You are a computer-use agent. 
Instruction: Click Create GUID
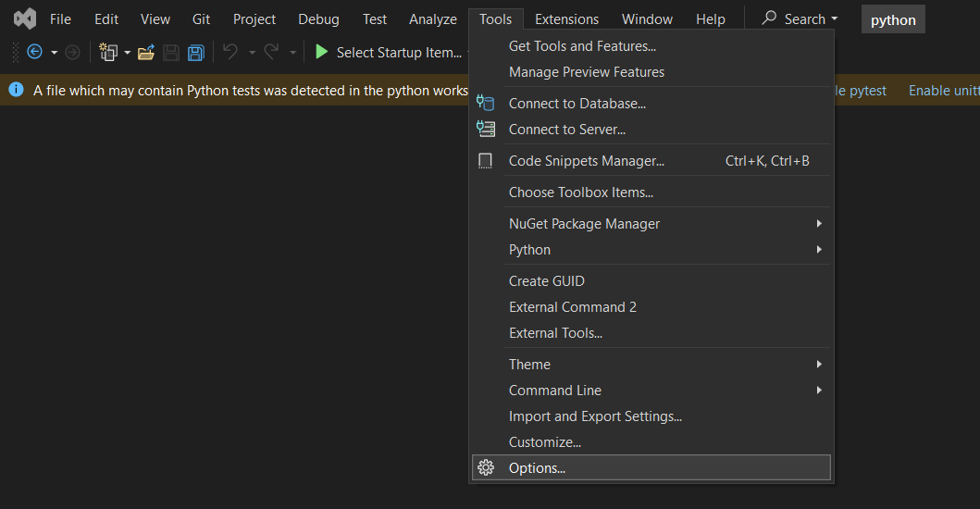651,280
